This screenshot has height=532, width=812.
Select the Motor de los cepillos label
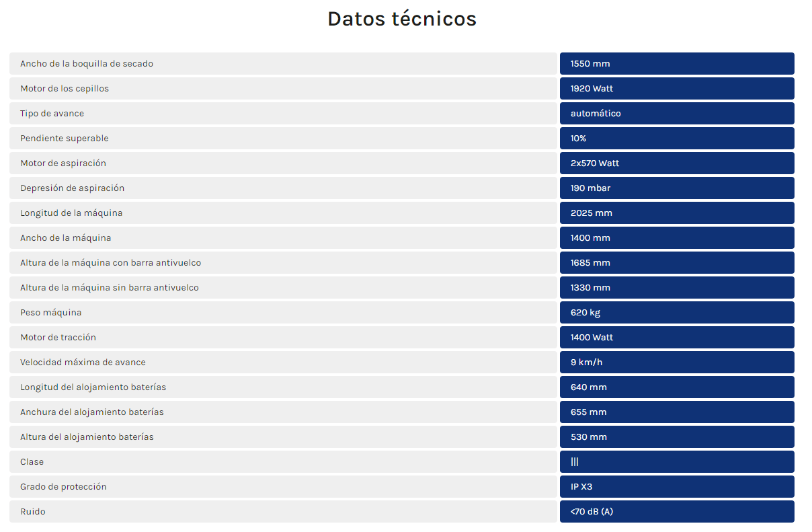(65, 89)
